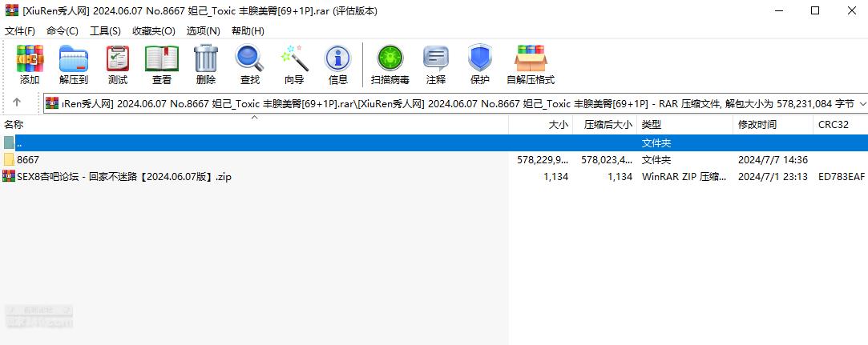Select the 8667 folder row
Image resolution: width=868 pixels, height=345 pixels.
[x=434, y=160]
